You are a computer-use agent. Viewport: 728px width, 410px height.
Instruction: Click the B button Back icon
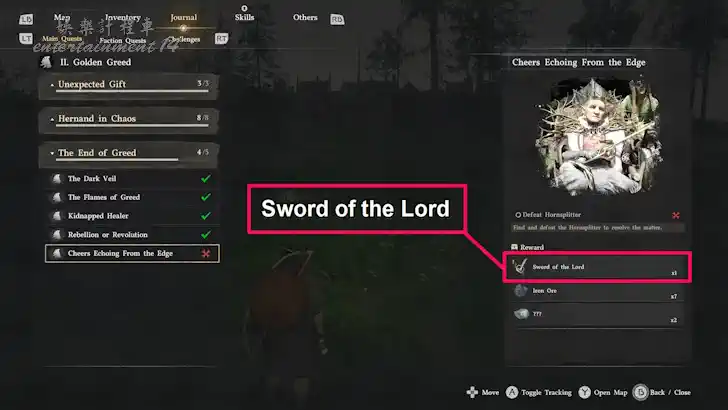pos(640,392)
